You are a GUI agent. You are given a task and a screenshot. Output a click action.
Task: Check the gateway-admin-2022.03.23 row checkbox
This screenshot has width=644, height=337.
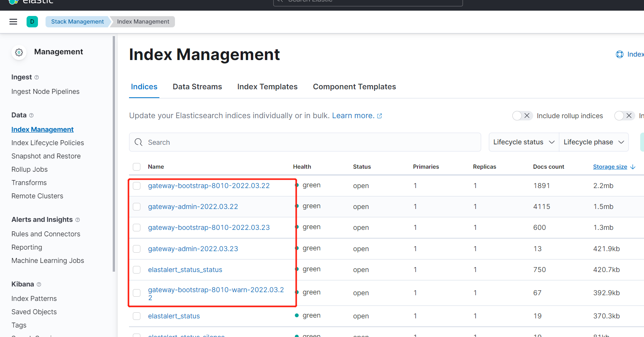point(137,249)
